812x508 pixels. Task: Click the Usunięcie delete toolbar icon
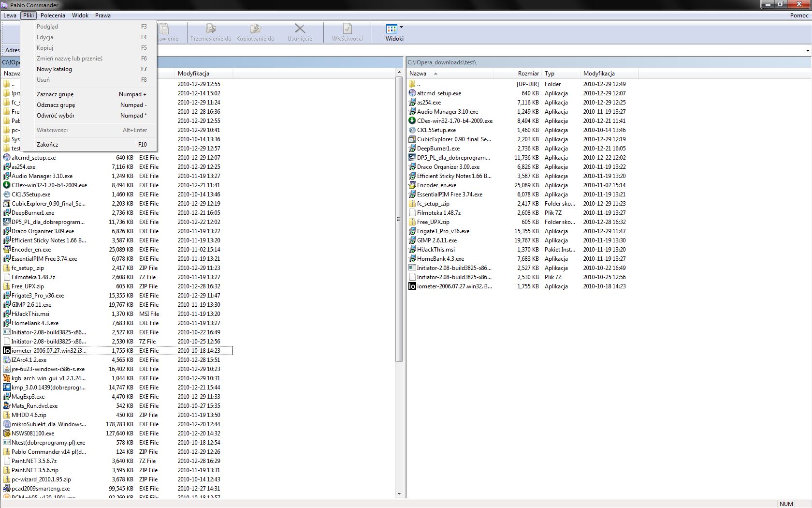click(x=300, y=29)
